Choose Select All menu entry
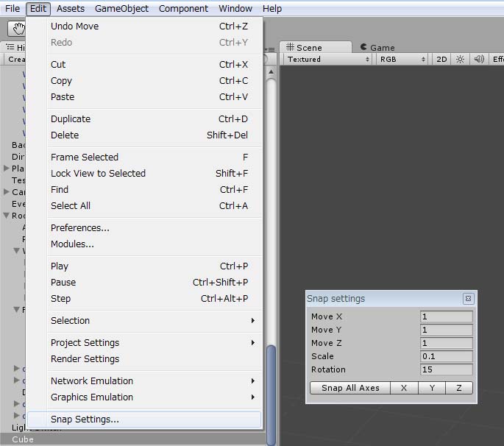 pyautogui.click(x=145, y=205)
